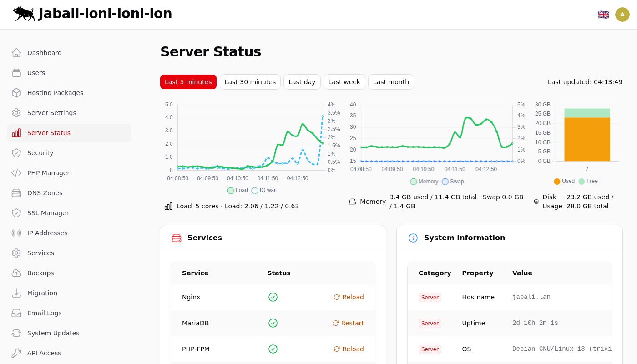This screenshot has width=637, height=364.
Task: Open the language selector UK flag
Action: click(x=603, y=15)
